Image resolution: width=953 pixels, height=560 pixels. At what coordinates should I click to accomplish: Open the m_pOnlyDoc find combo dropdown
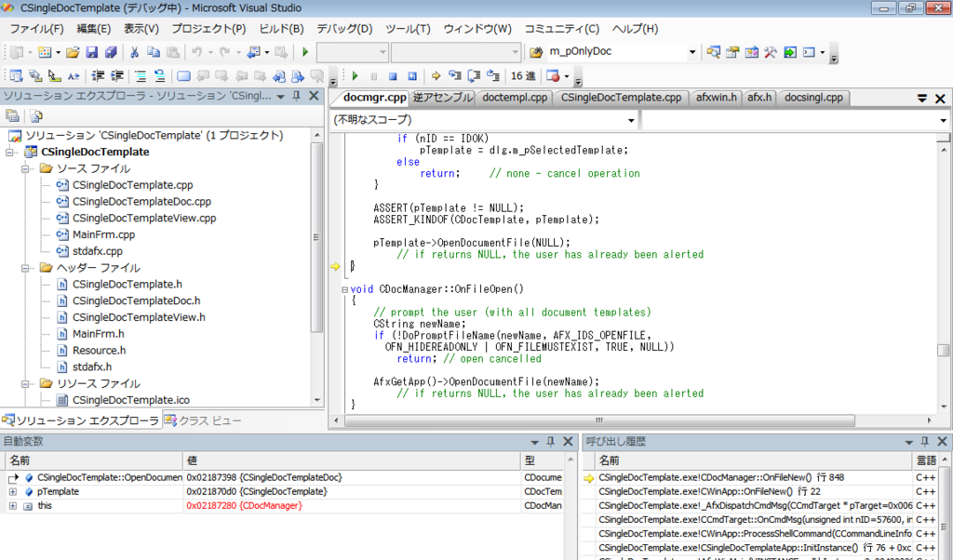point(691,52)
